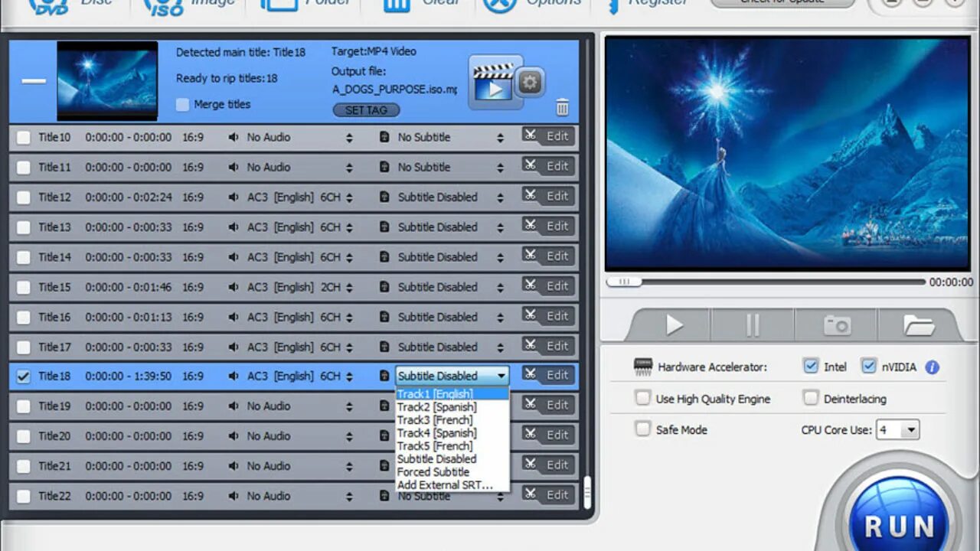This screenshot has width=980, height=551.
Task: Open the scissors Edit for Title11
Action: [x=547, y=166]
